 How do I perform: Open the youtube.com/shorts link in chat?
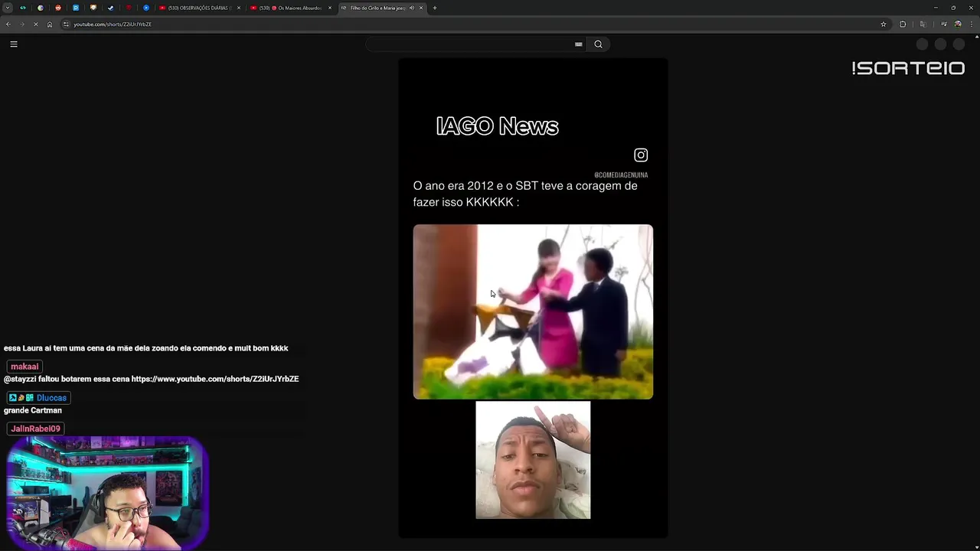(x=215, y=379)
